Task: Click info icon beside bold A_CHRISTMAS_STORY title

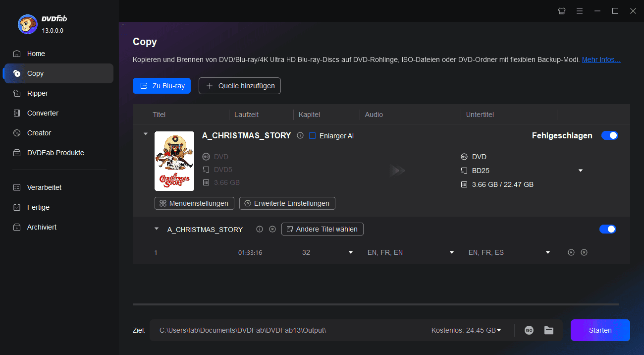Action: point(300,135)
